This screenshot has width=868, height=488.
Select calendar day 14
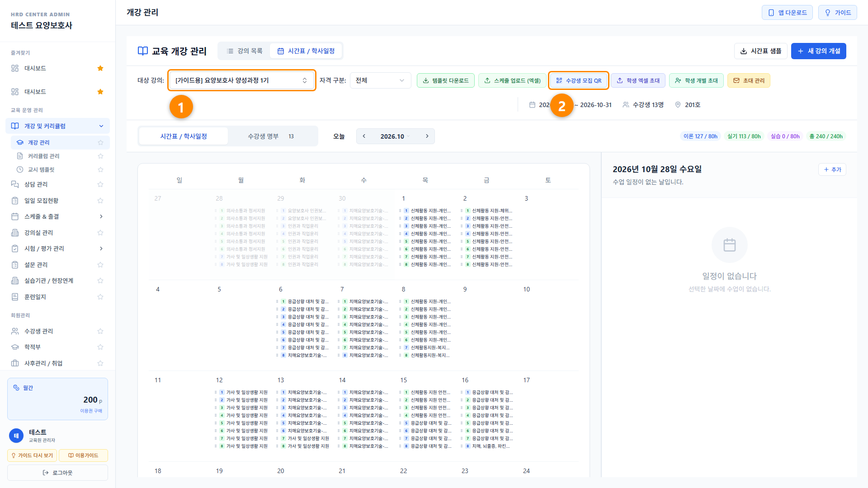pos(342,380)
